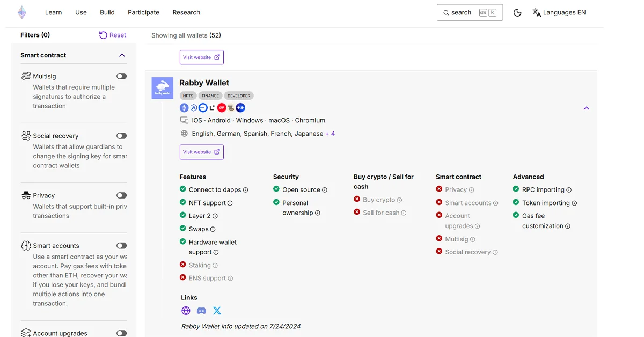Open the Build menu

pyautogui.click(x=107, y=12)
